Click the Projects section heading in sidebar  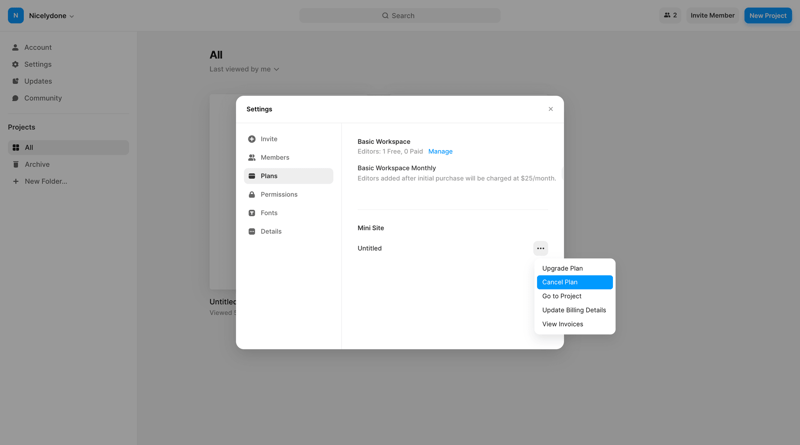(x=21, y=127)
